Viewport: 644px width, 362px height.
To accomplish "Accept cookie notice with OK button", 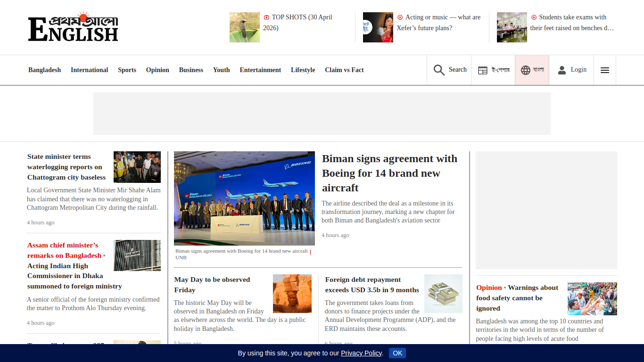I will 397,353.
